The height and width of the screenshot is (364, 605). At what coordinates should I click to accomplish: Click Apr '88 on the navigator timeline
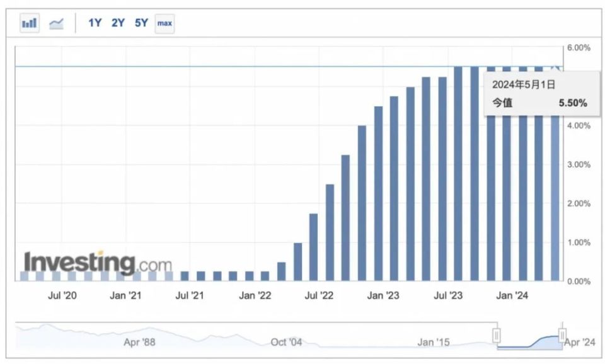tap(139, 343)
